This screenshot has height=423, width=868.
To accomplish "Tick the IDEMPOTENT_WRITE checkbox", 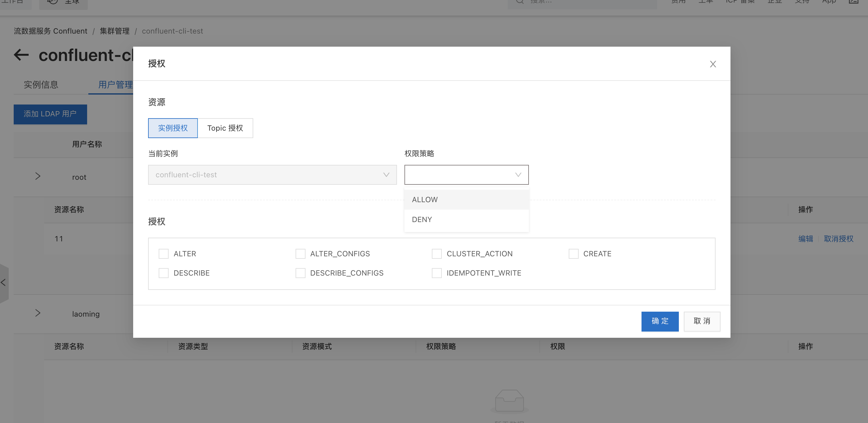I will pos(437,273).
